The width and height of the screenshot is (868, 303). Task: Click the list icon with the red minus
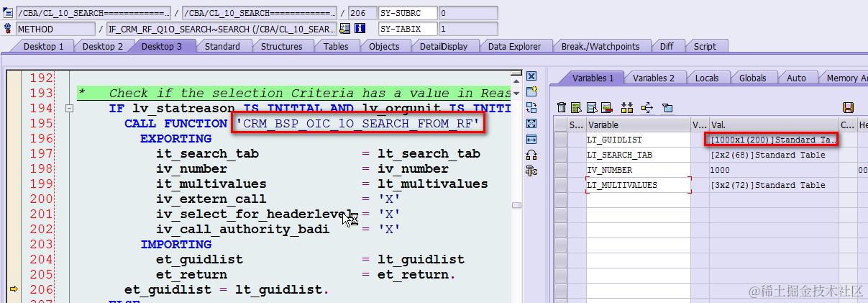click(606, 108)
